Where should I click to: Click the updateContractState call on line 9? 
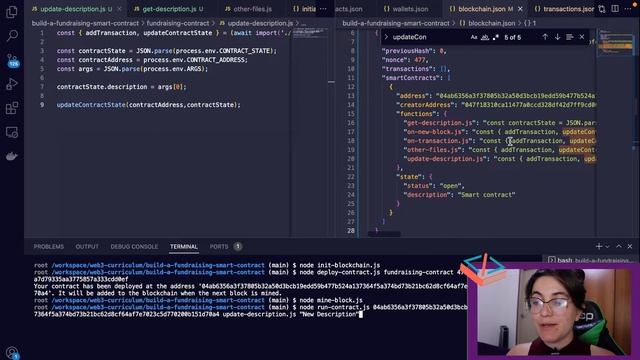[x=91, y=105]
